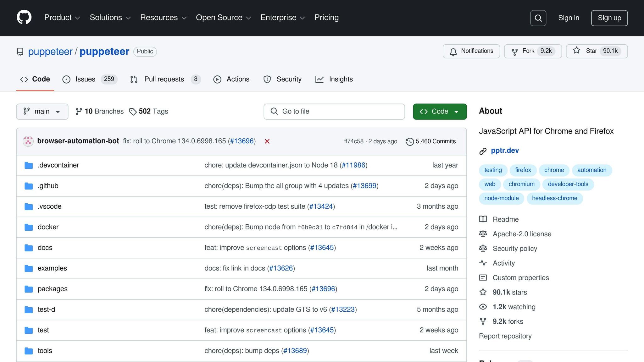This screenshot has width=644, height=362.
Task: Expand the green Code dropdown
Action: (439, 112)
